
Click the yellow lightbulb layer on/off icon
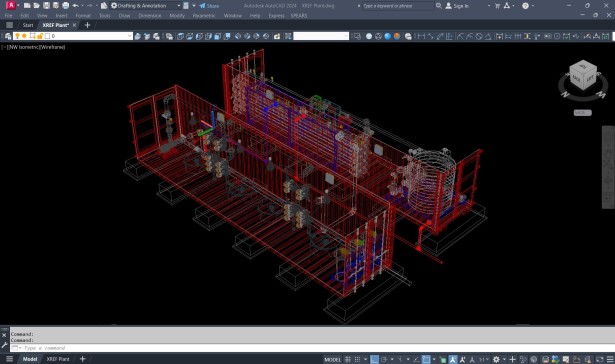click(x=17, y=36)
